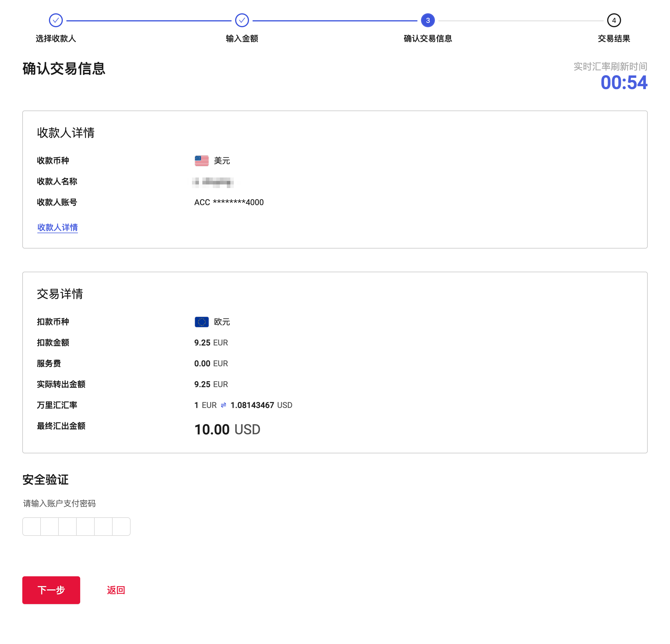Click the step 3 circle above 确认交易信息
This screenshot has height=644, width=670.
point(428,20)
